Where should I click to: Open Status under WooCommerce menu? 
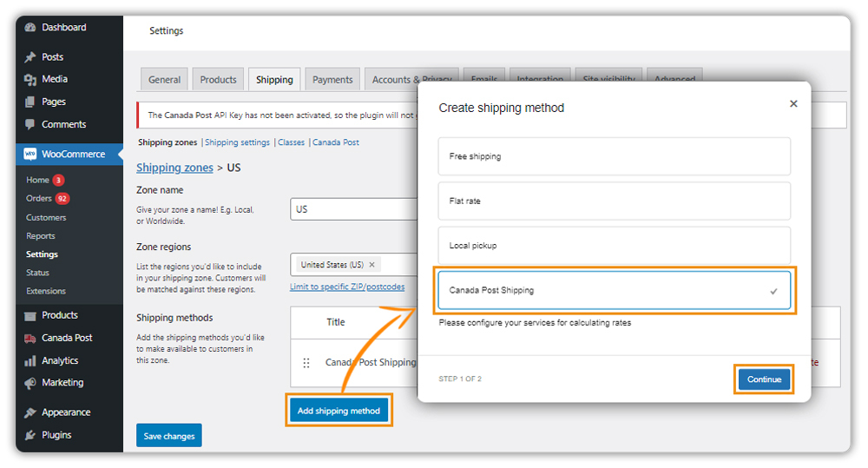point(37,273)
